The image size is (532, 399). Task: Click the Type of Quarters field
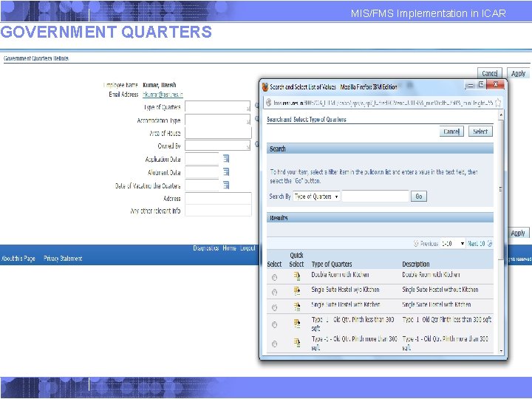point(217,107)
